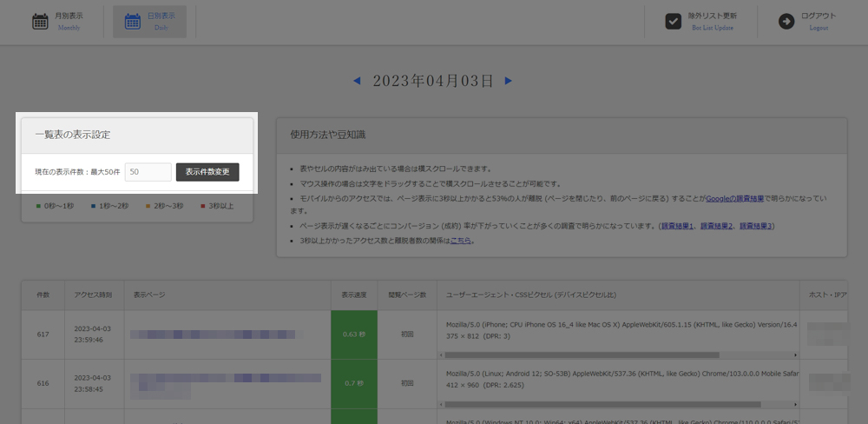This screenshot has width=868, height=424.
Task: Click the 375 × 812 (DPR: 3) text
Action: (x=478, y=336)
